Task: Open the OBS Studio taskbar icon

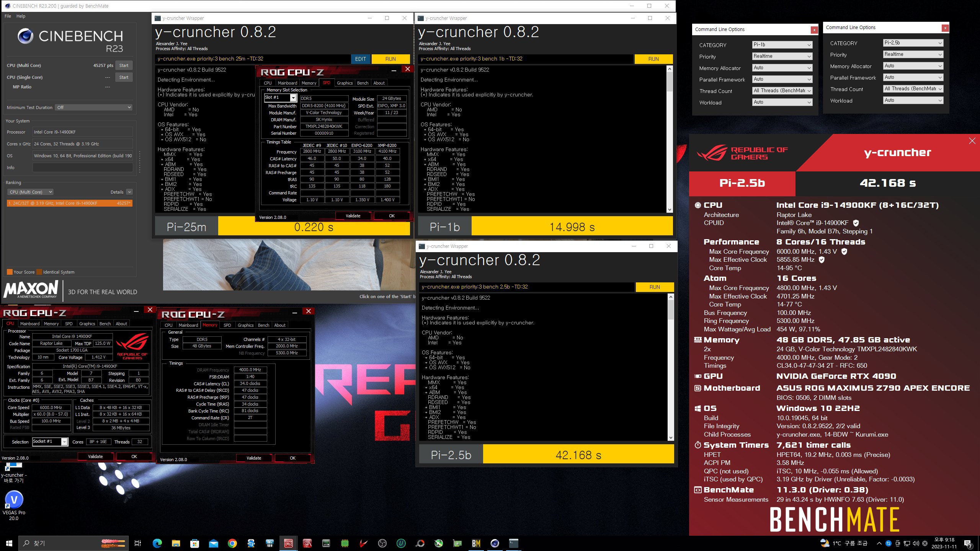Action: 382,543
